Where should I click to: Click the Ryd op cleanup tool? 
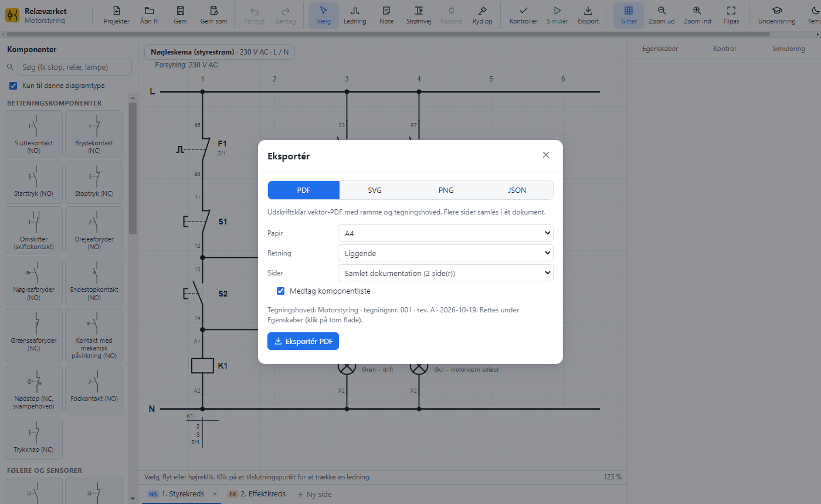pos(483,15)
